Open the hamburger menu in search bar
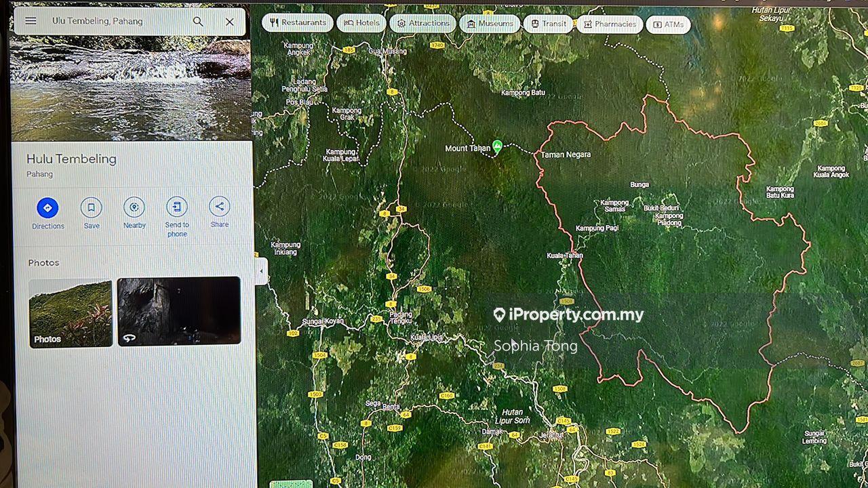Screen dimensions: 868x488 [31, 21]
